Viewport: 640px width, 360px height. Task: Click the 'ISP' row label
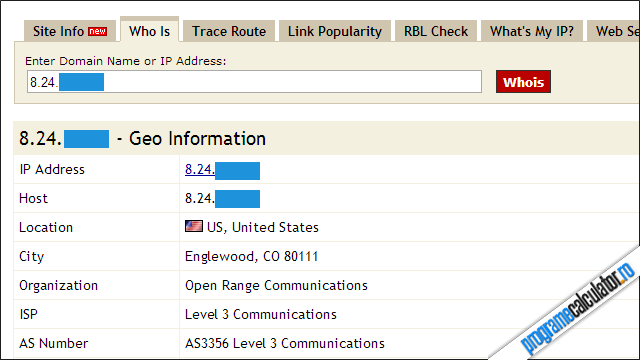28,314
